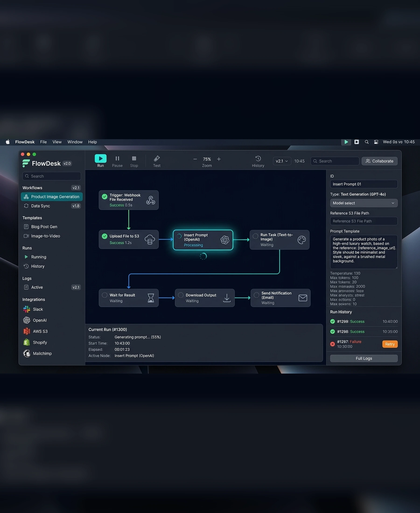Click the Run play button in toolbar
420x513 pixels.
point(100,159)
